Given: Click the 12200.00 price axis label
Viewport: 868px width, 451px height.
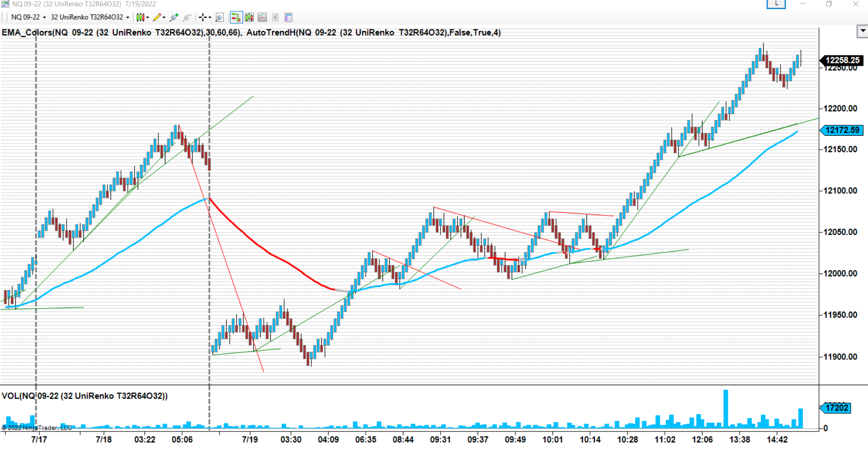Looking at the screenshot, I should (840, 108).
